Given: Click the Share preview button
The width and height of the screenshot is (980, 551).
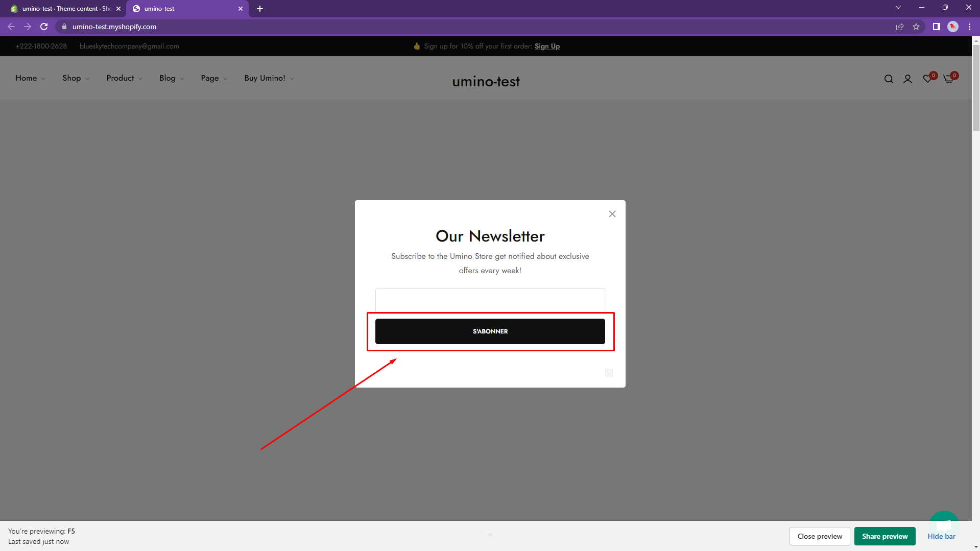Looking at the screenshot, I should click(885, 536).
